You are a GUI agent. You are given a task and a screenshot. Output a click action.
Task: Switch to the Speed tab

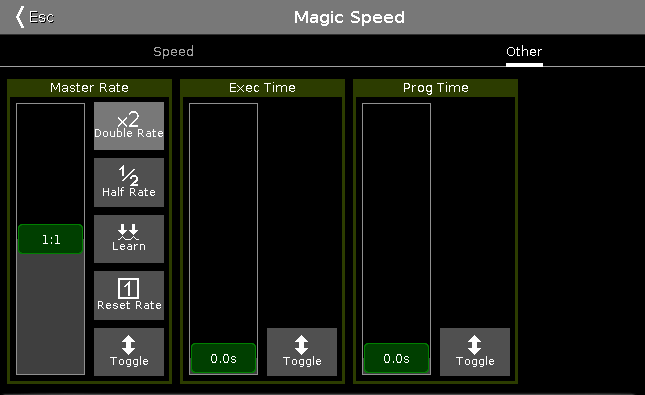coord(173,51)
